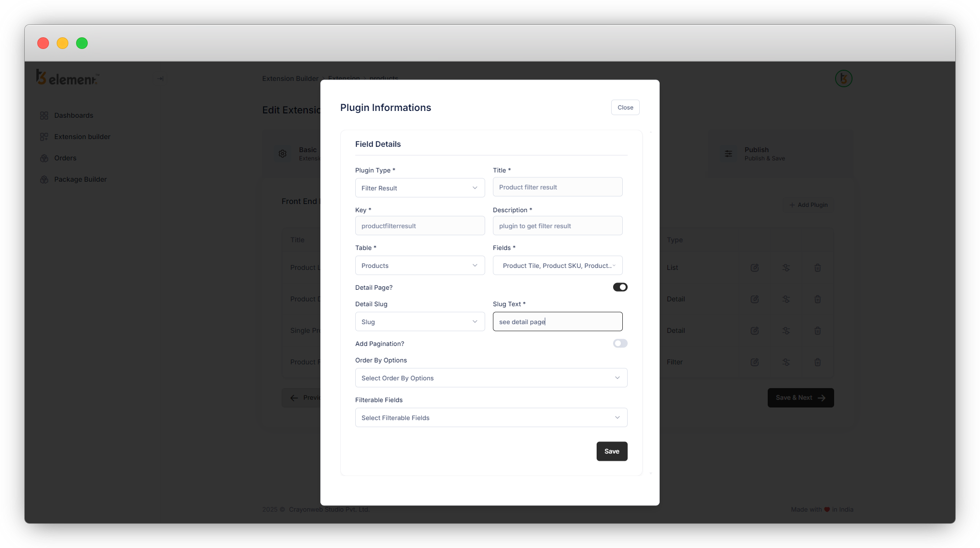Click trash icon in first Detail row

(818, 299)
